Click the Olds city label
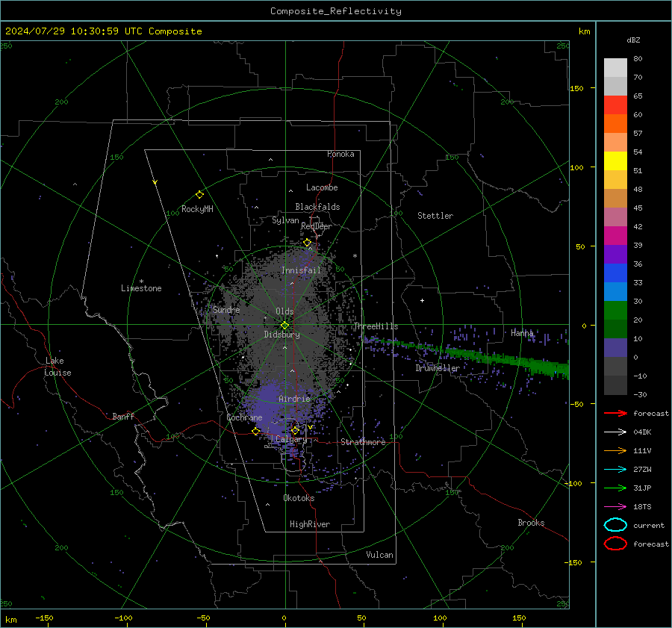The height and width of the screenshot is (628, 672). [x=284, y=311]
